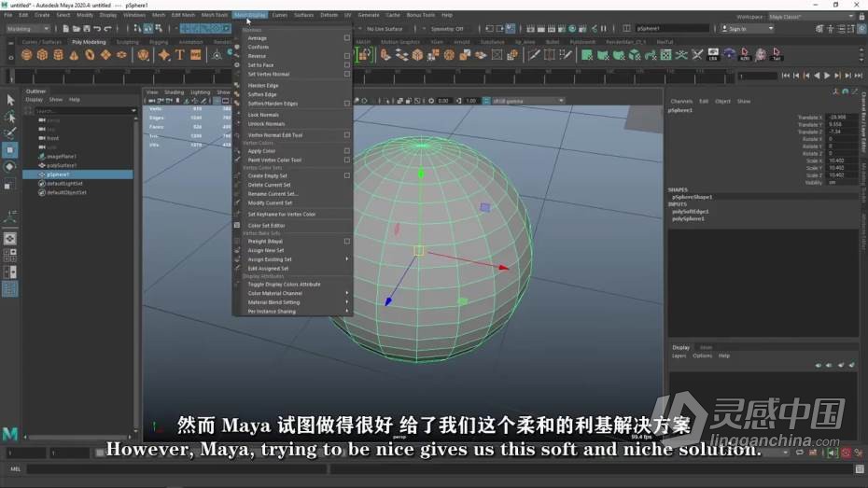Open the Apply Color options box
This screenshot has width=868, height=488.
[347, 150]
